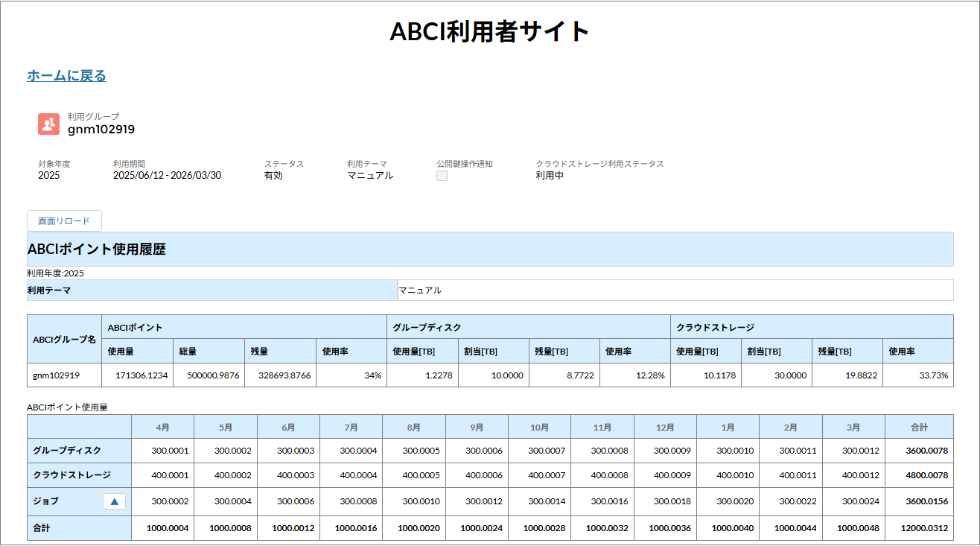Click the ABCI利用者サイト page title
This screenshot has height=546, width=980.
click(490, 32)
